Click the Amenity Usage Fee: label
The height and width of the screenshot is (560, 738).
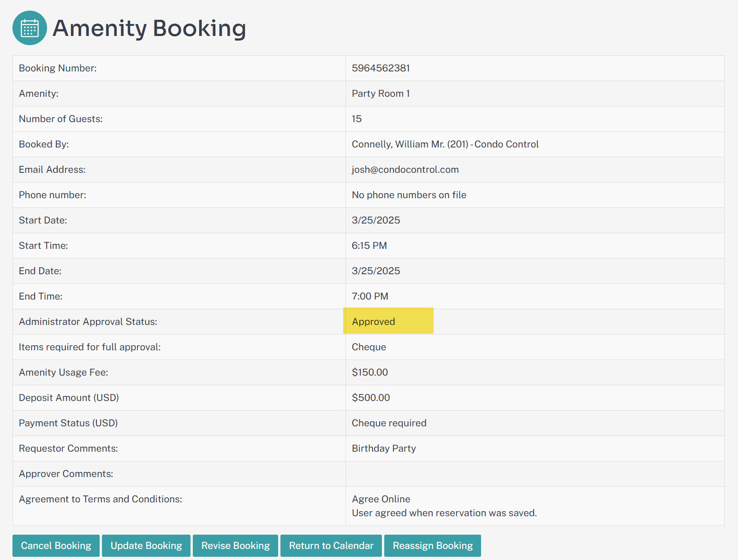[x=64, y=372]
